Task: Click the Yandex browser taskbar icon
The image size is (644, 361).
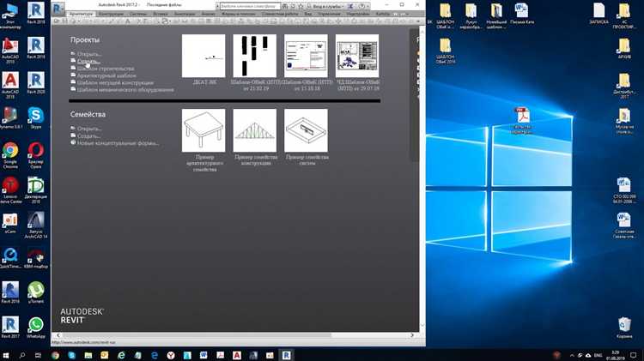Action: (171, 355)
